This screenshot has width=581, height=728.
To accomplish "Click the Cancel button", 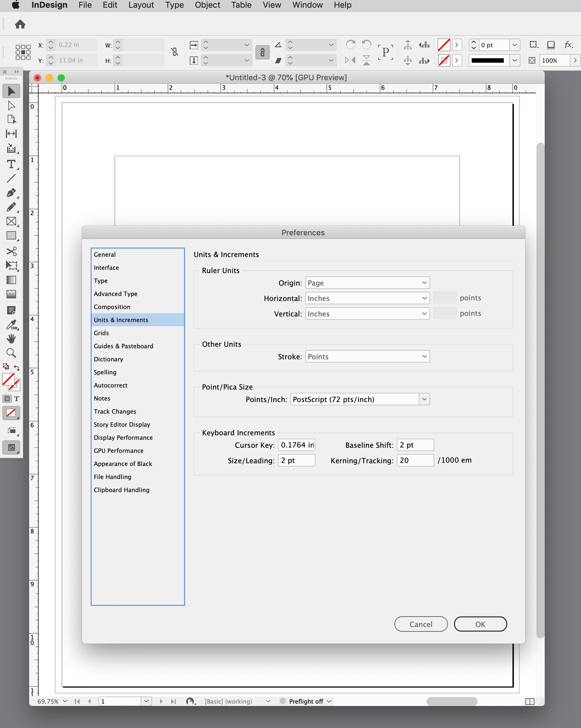I will [x=421, y=624].
